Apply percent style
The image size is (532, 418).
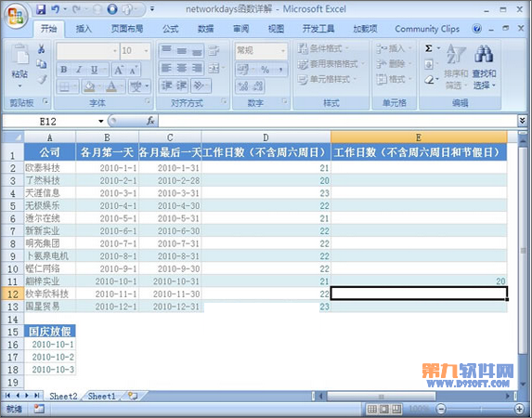click(265, 70)
